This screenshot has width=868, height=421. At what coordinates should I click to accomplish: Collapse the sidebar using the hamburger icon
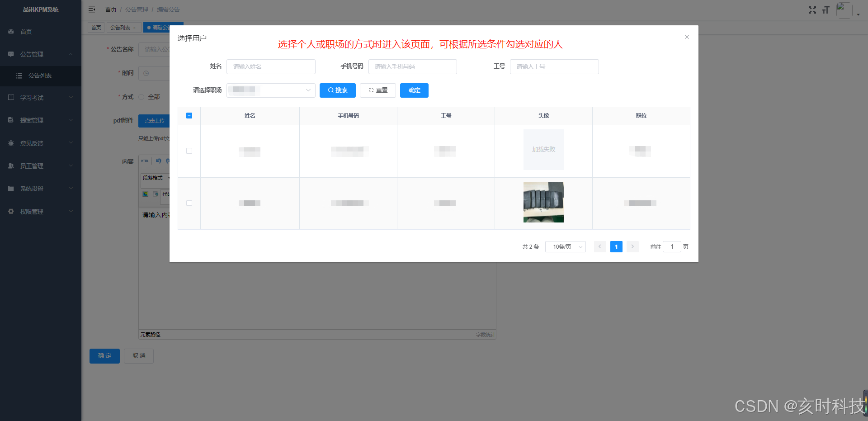pyautogui.click(x=92, y=9)
